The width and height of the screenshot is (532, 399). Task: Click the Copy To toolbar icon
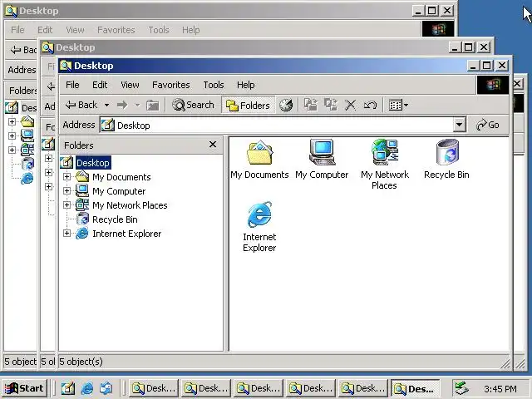[330, 105]
